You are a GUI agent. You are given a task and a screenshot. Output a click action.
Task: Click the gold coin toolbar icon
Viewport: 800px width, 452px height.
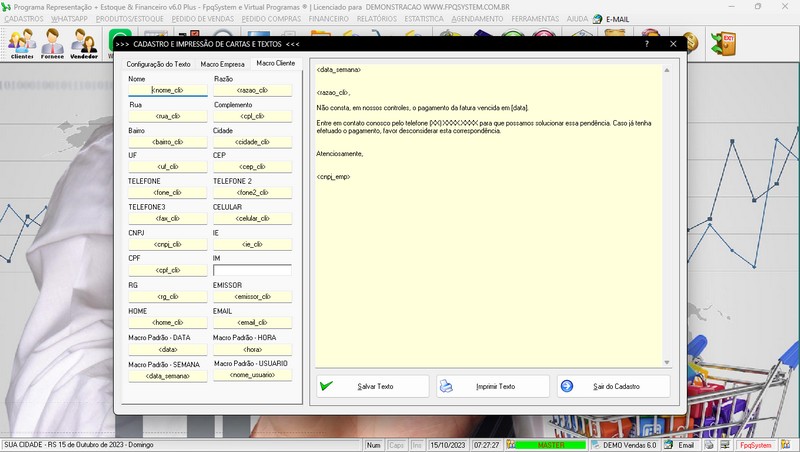[x=692, y=43]
